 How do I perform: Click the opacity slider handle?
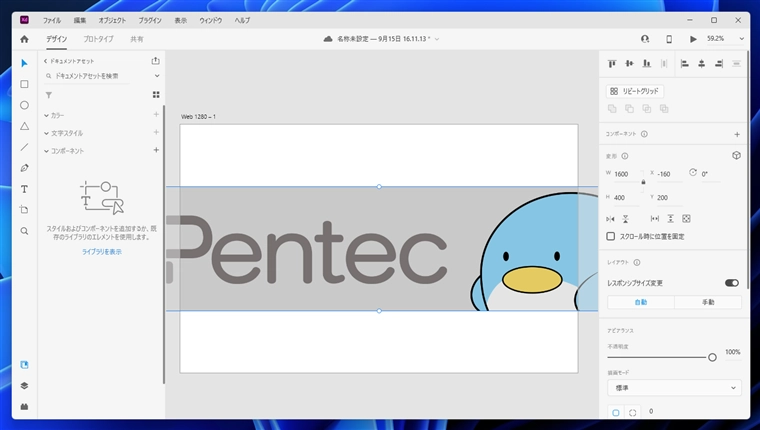[712, 357]
